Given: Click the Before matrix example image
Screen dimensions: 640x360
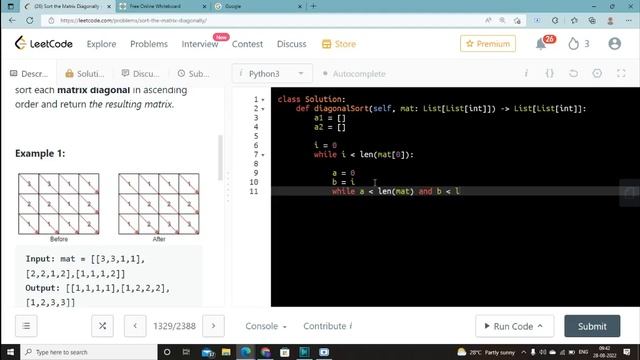Looking at the screenshot, I should [x=59, y=204].
